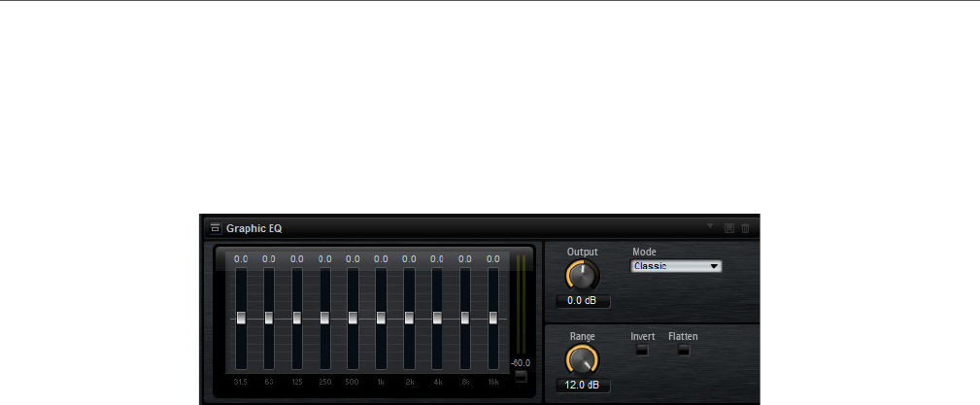The width and height of the screenshot is (980, 405).
Task: Click the 0.0 gain value above 2k band
Action: click(x=409, y=258)
